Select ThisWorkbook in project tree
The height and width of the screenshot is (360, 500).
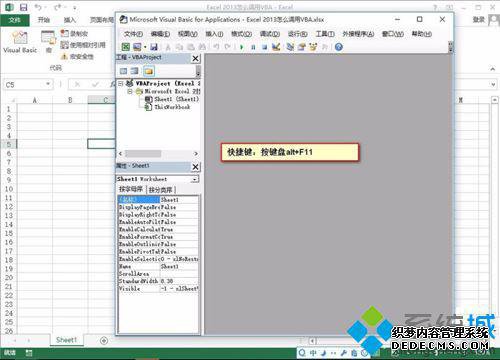coord(168,107)
